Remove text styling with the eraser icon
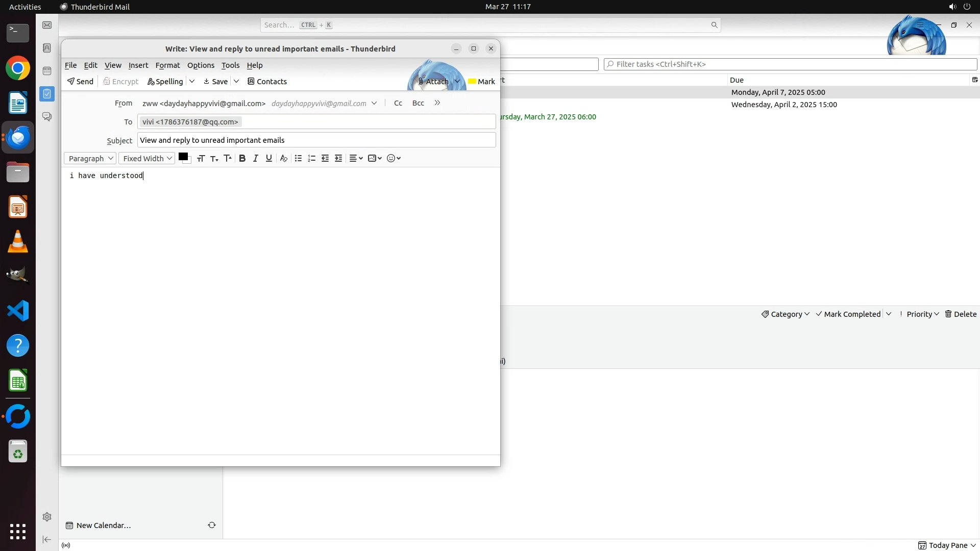980x551 pixels. click(x=284, y=158)
